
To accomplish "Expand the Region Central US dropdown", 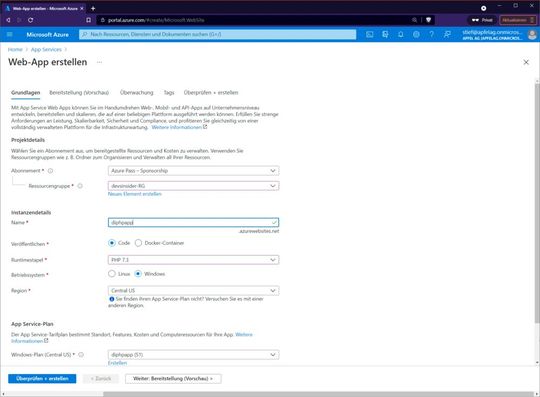I will coord(193,291).
